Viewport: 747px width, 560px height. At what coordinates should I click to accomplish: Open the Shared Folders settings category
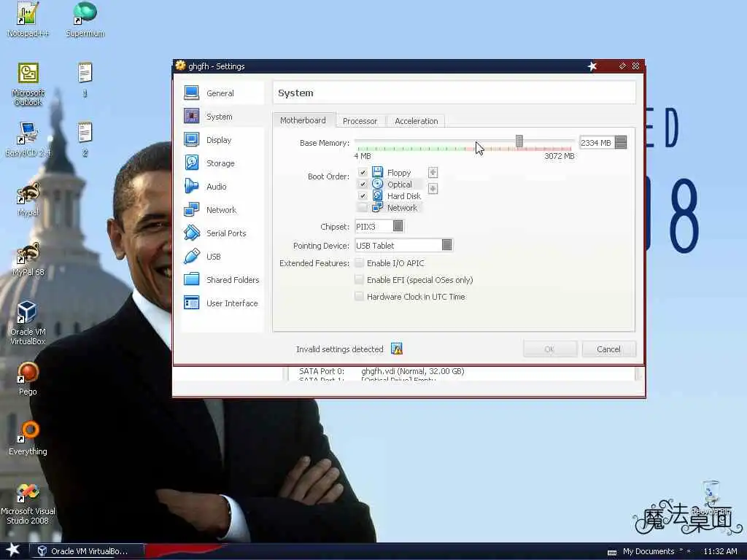[222, 280]
